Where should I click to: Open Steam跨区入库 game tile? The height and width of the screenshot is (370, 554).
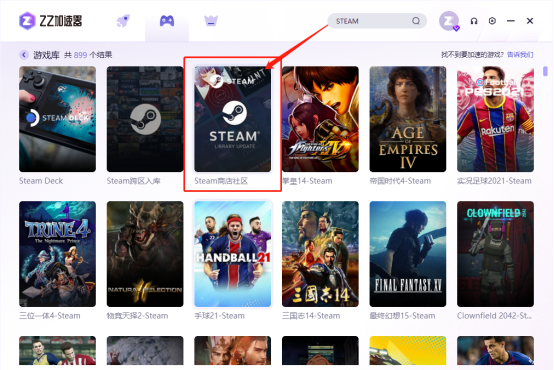pos(145,119)
